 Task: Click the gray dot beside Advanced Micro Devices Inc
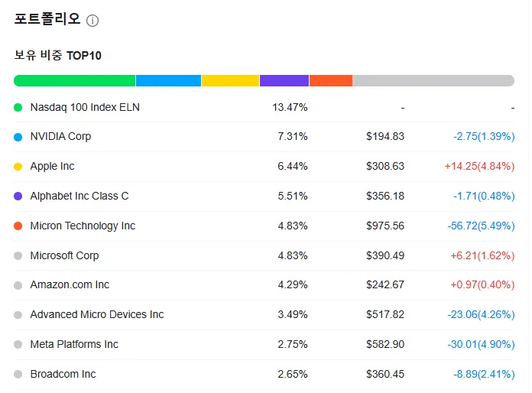pos(18,315)
